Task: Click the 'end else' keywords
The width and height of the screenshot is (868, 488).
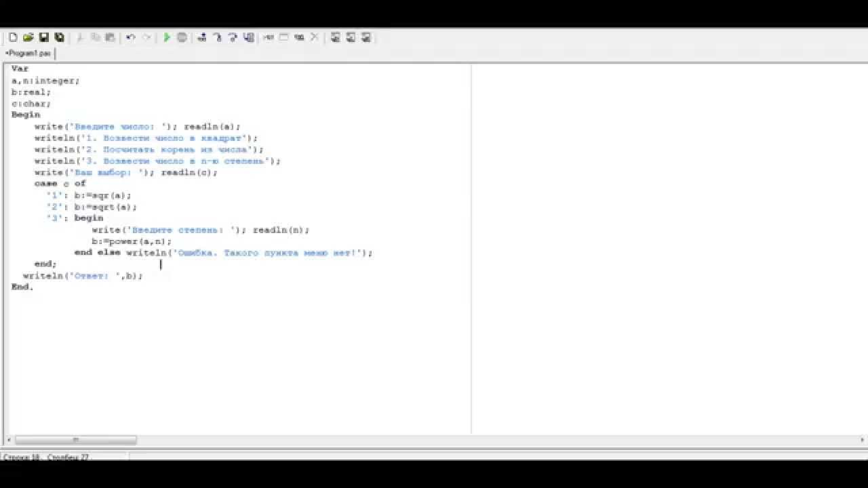Action: coord(98,253)
